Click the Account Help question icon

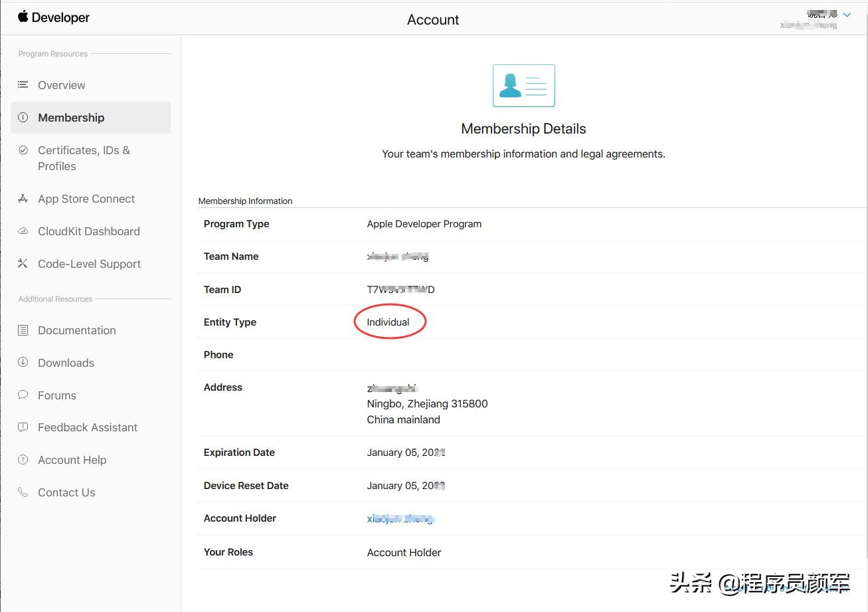(23, 460)
